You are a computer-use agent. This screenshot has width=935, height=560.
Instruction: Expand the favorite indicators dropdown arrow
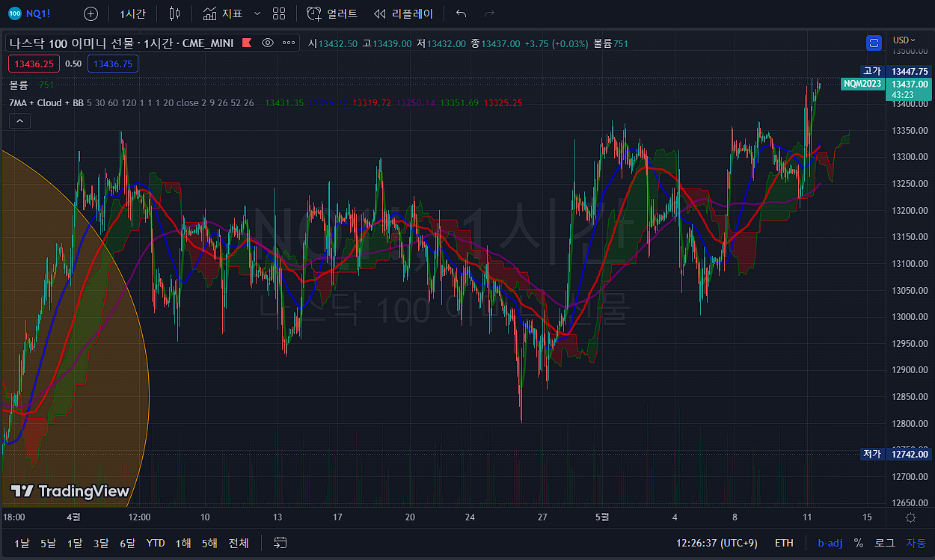point(257,13)
